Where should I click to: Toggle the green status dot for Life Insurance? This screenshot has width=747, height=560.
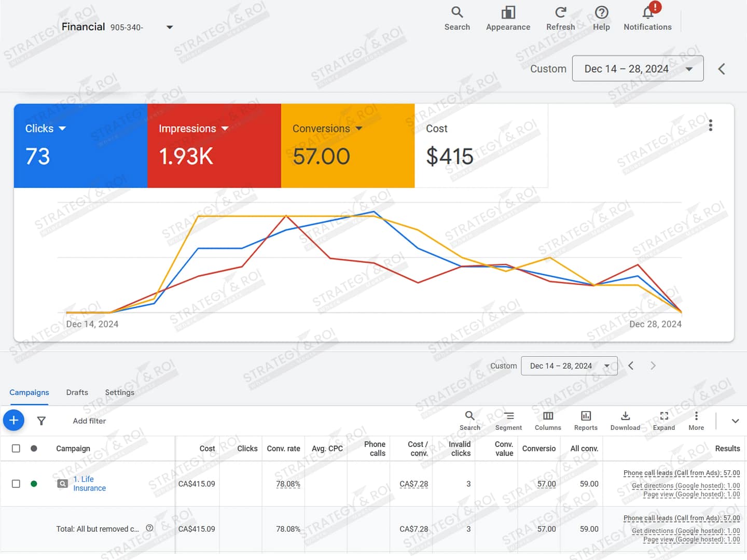[34, 484]
